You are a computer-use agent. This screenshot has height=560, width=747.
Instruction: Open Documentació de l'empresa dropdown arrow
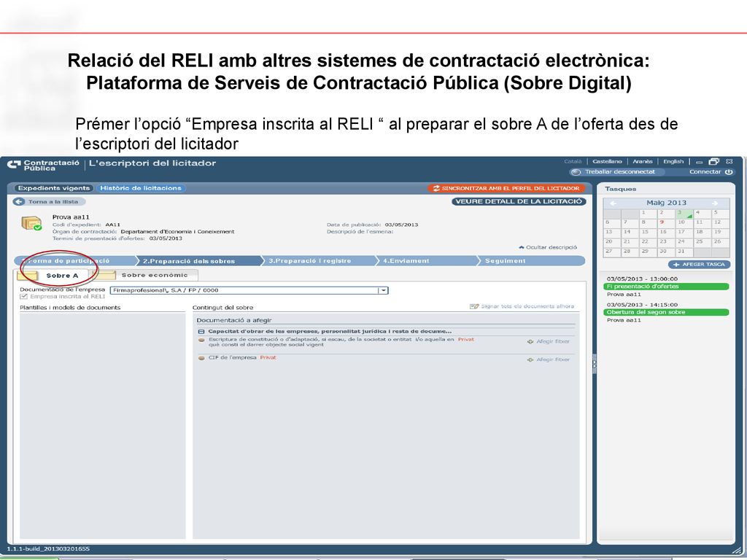coord(383,290)
